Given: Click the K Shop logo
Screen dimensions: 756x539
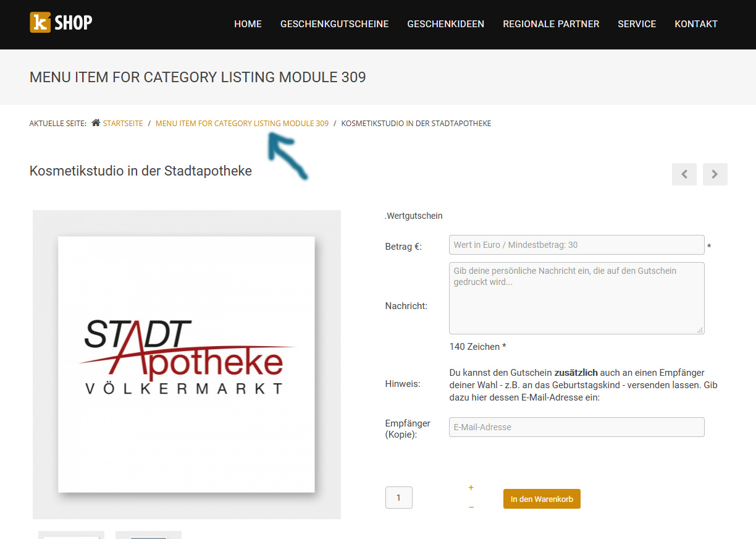Looking at the screenshot, I should 61,23.
